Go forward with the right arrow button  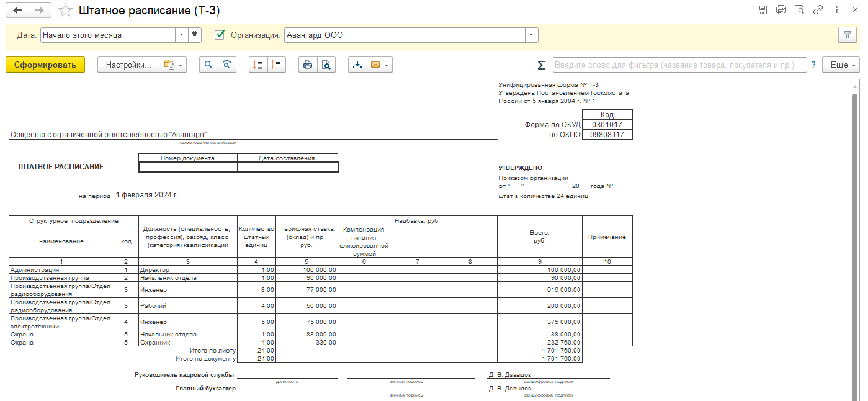coord(39,11)
